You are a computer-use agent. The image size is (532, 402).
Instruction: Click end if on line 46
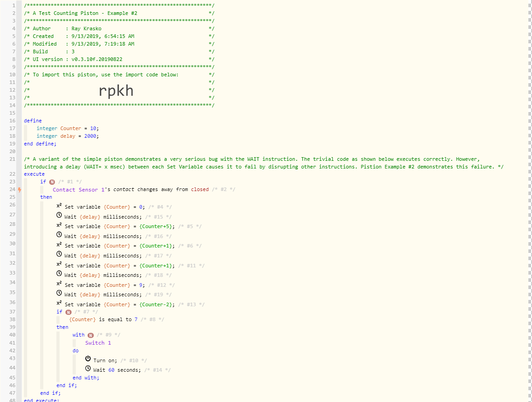pos(67,386)
